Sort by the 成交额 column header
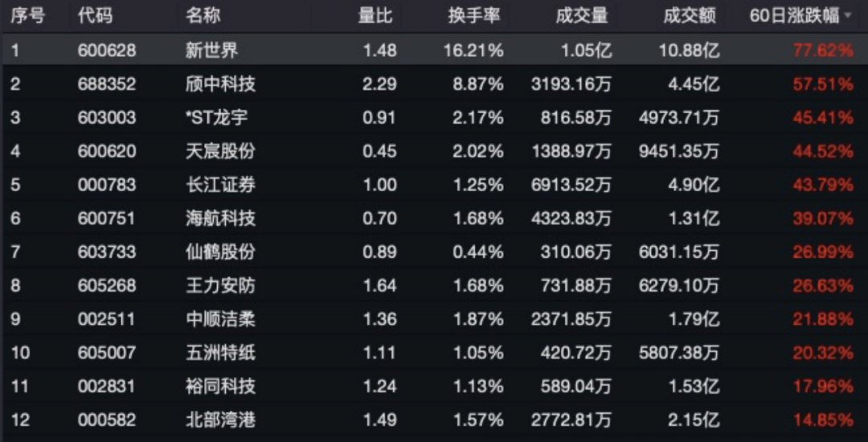 690,16
